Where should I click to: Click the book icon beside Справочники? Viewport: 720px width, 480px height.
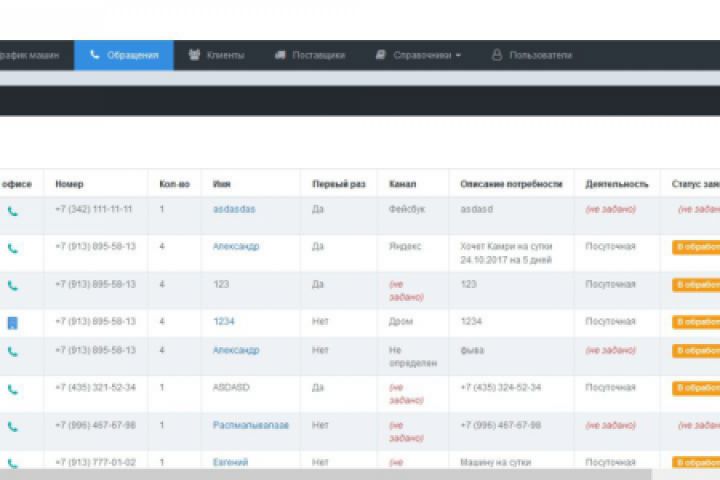point(381,55)
